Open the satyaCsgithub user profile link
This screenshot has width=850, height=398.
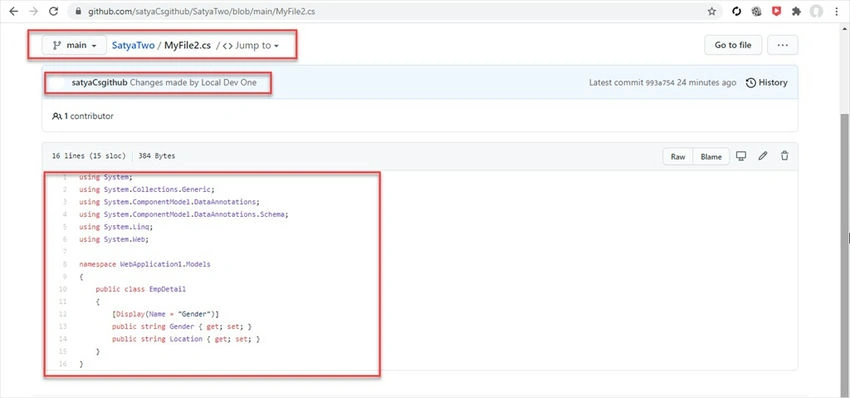click(100, 83)
